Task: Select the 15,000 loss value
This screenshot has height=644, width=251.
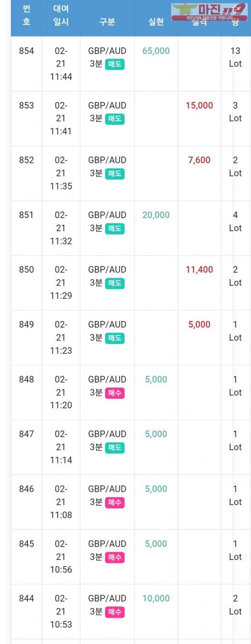Action: click(x=200, y=106)
